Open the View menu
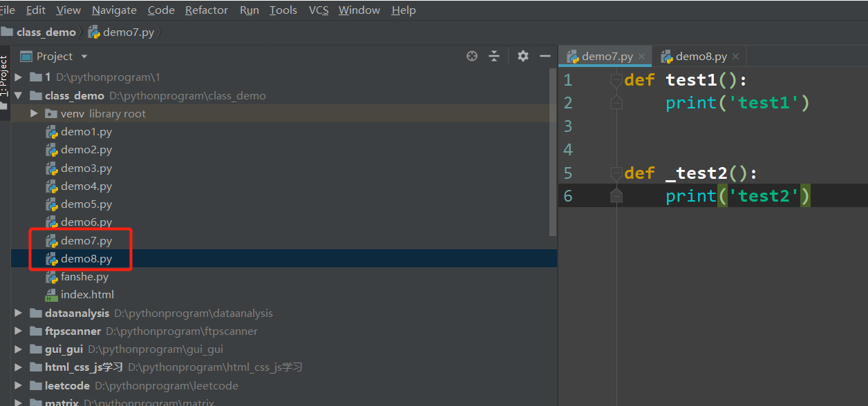868x406 pixels. point(68,10)
